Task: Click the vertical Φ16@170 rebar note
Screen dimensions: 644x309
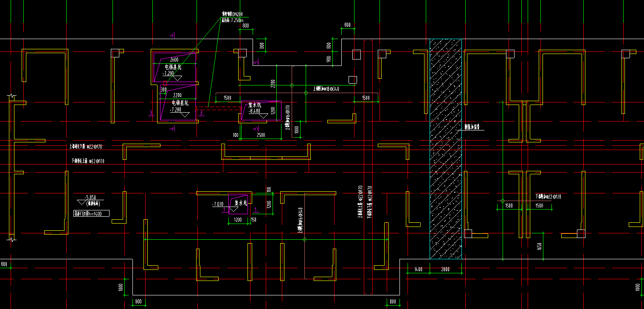Action: click(287, 117)
